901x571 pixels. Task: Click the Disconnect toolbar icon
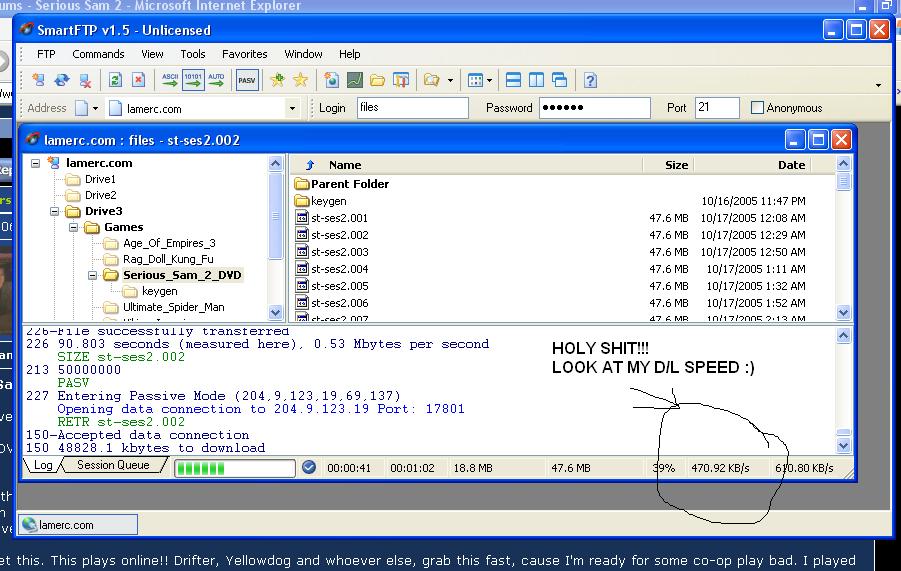coord(85,80)
